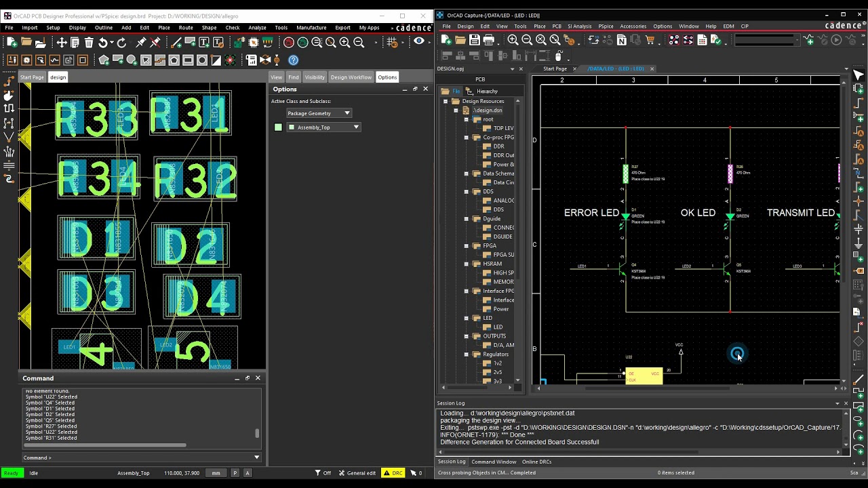Viewport: 868px width, 488px height.
Task: Click the grid toggle icon in PCB toolbar
Action: click(x=392, y=42)
